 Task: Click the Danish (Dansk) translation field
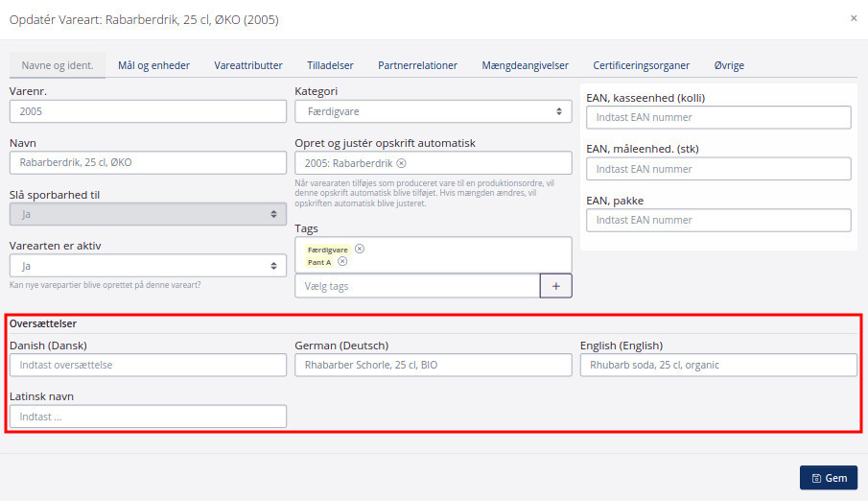point(148,365)
